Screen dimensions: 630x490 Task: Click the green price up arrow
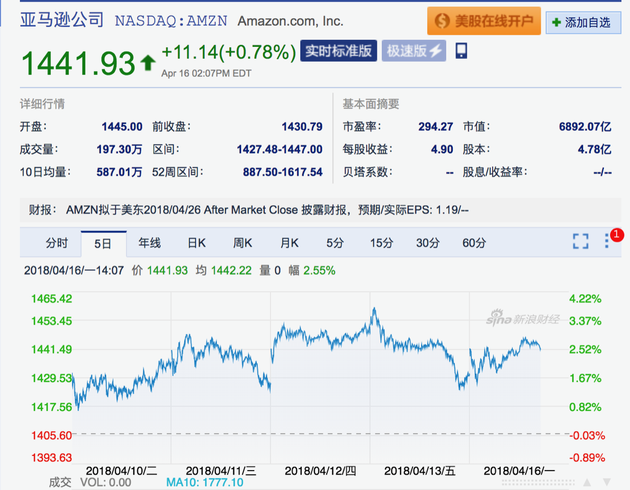point(148,63)
